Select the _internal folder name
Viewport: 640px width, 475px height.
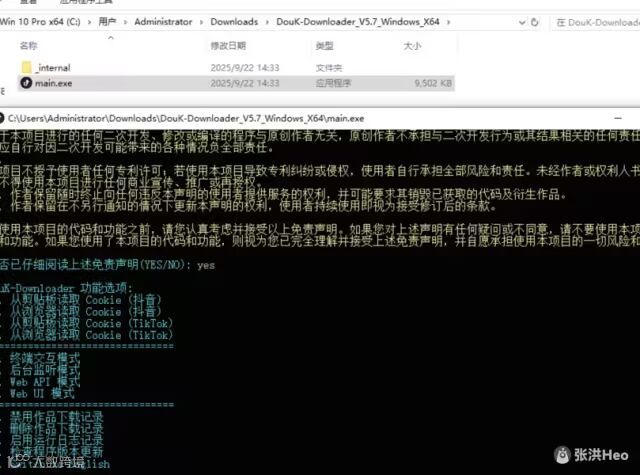53,68
